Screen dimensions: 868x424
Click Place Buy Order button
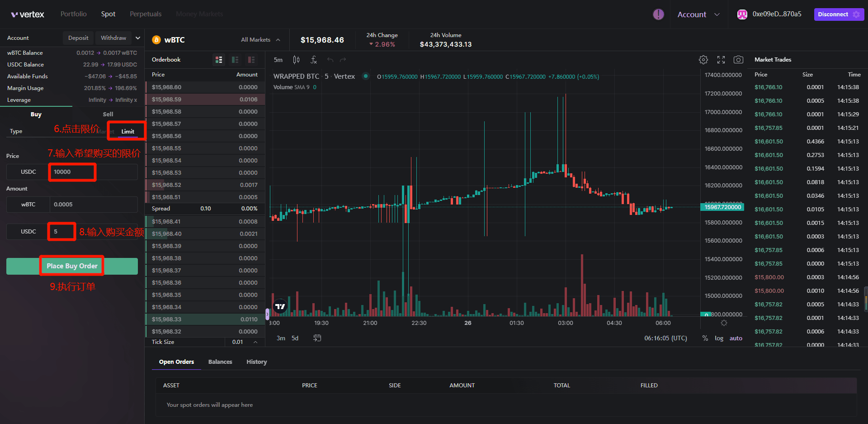(72, 266)
